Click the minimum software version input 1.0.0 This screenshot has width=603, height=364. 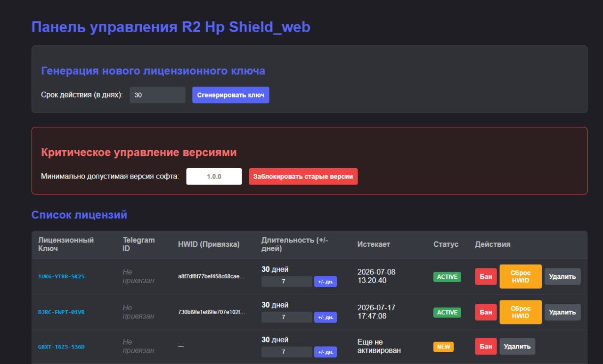214,177
